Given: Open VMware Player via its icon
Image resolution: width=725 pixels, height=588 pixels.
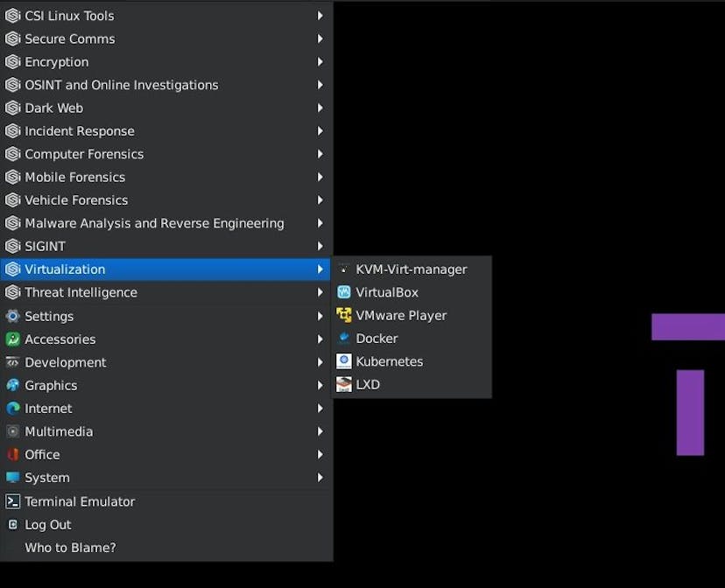Looking at the screenshot, I should pos(343,315).
